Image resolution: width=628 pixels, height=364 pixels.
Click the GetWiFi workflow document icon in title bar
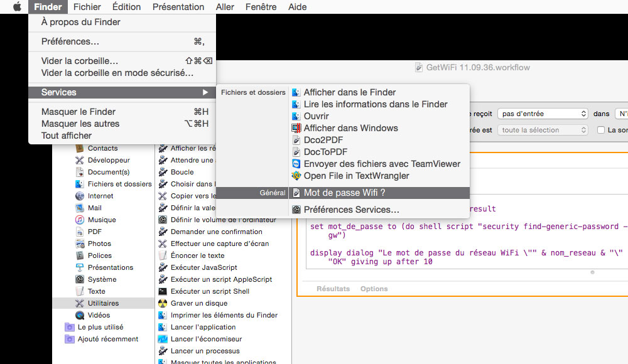point(418,68)
